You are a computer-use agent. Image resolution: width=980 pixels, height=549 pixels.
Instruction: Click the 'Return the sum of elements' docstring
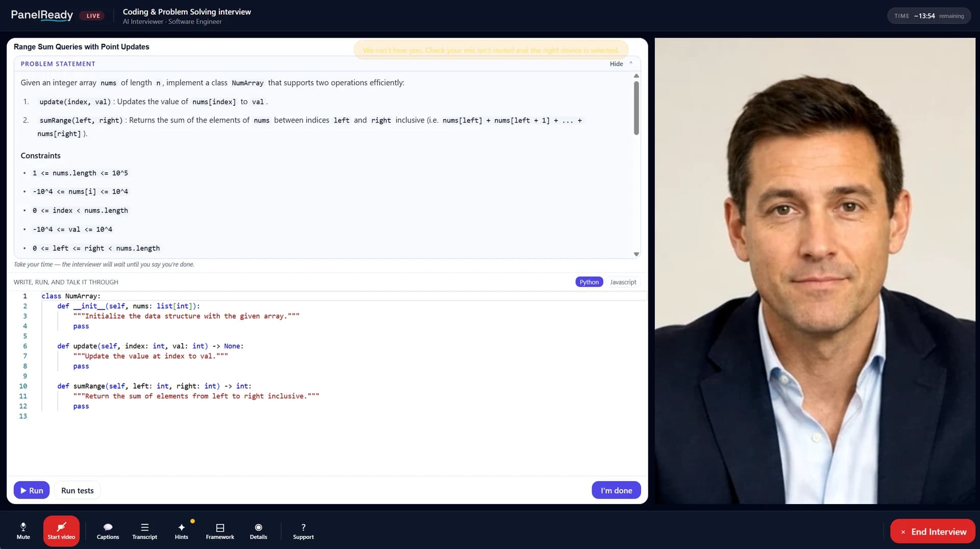[x=196, y=396]
